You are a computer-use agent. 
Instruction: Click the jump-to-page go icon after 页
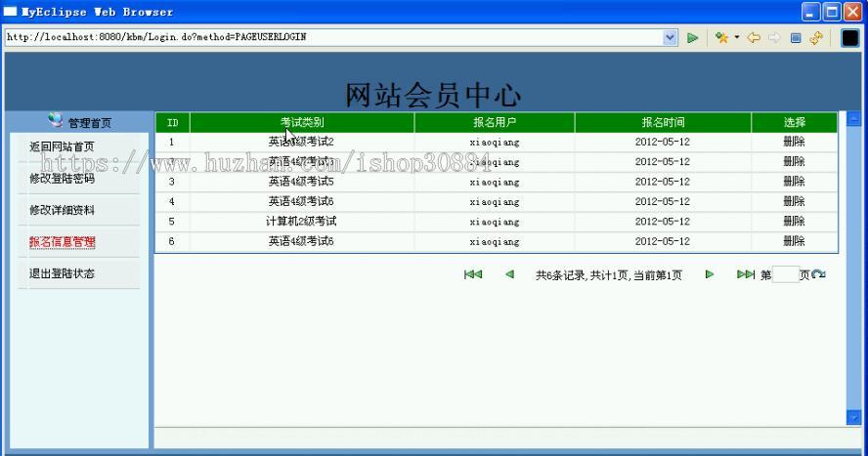click(x=819, y=274)
